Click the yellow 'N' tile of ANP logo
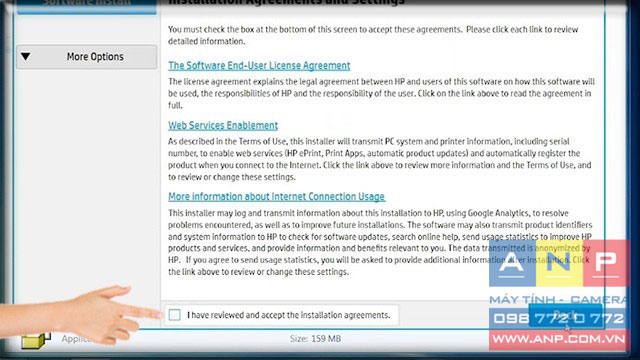The image size is (640, 360). coord(559,263)
